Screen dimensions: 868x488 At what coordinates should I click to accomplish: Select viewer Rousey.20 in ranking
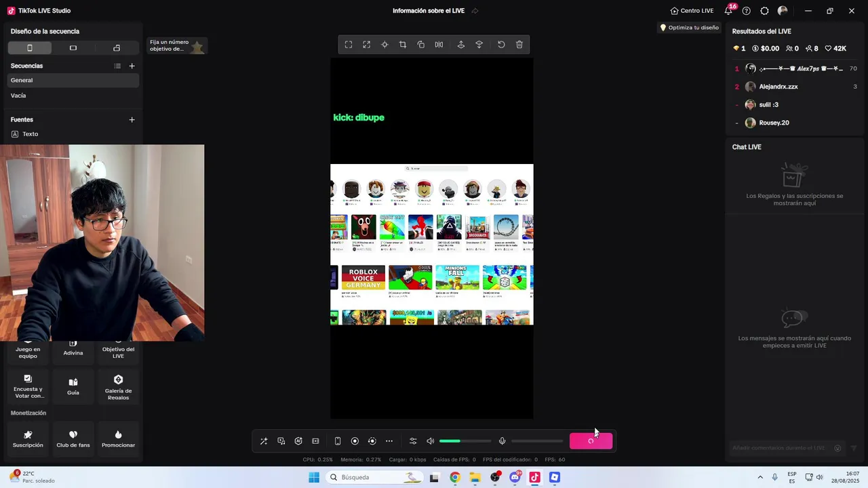pos(796,123)
